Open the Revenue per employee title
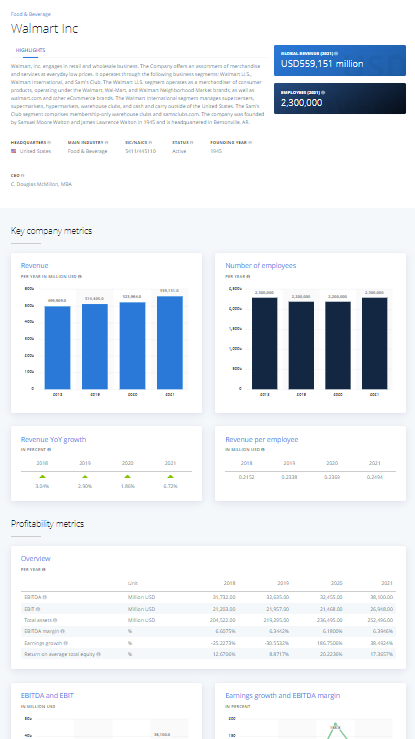This screenshot has width=415, height=739. point(261,440)
